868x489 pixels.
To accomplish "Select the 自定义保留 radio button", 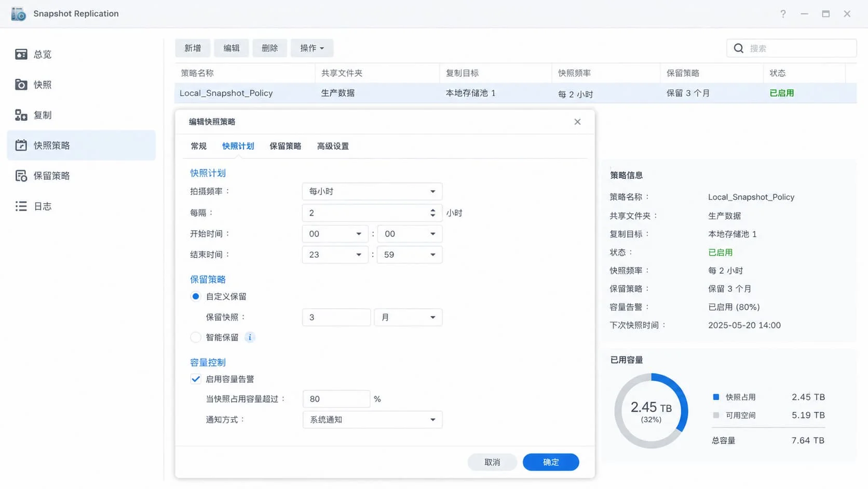I will click(195, 296).
